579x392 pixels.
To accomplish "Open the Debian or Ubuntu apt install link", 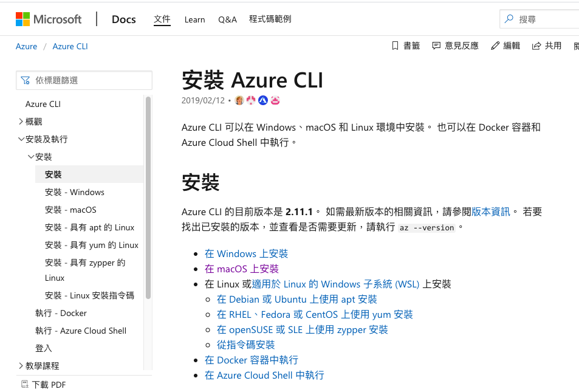I will tap(297, 299).
